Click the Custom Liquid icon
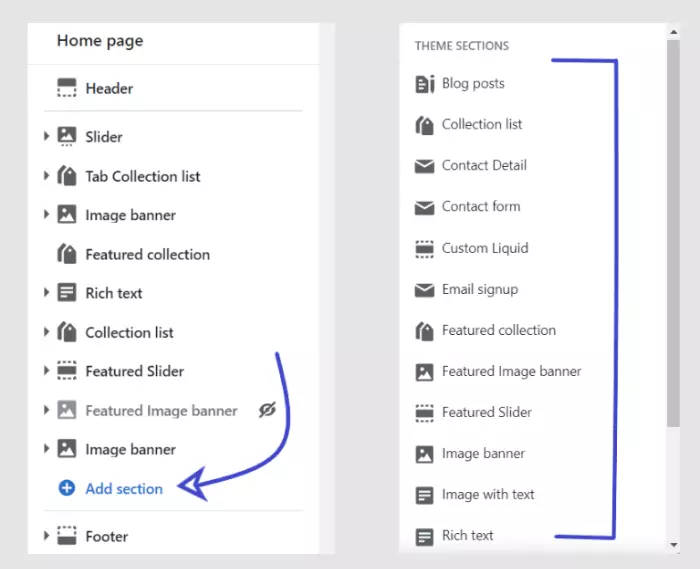 point(425,249)
